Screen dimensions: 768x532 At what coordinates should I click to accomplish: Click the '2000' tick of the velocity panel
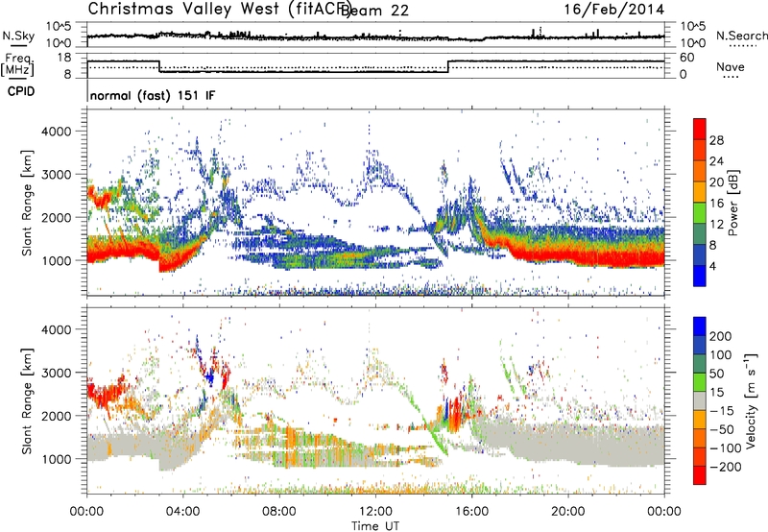pos(56,416)
